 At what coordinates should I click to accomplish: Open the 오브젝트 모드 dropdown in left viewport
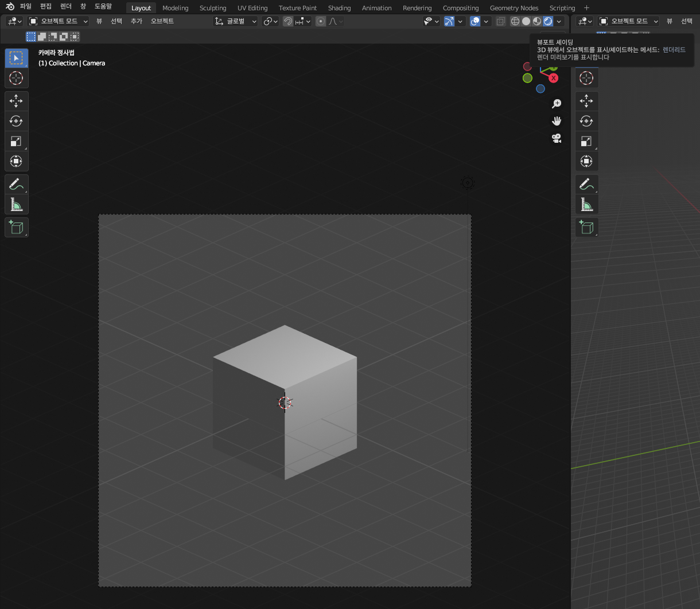pos(59,21)
